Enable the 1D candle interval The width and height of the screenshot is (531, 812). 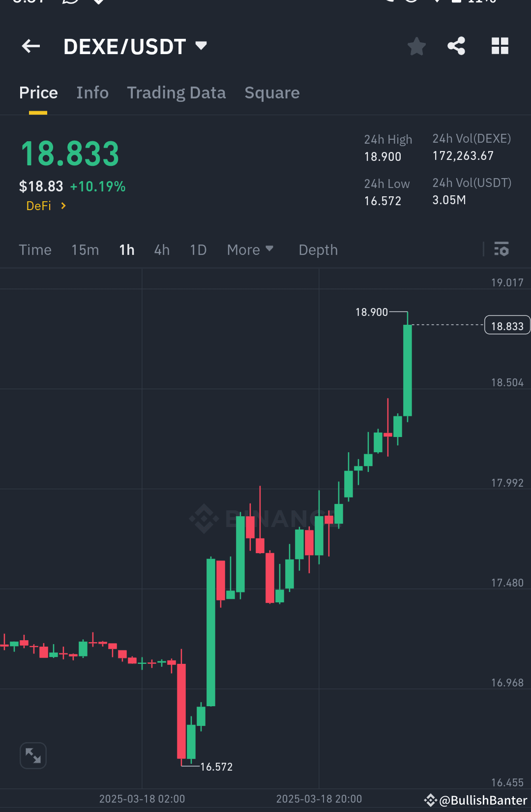[198, 250]
